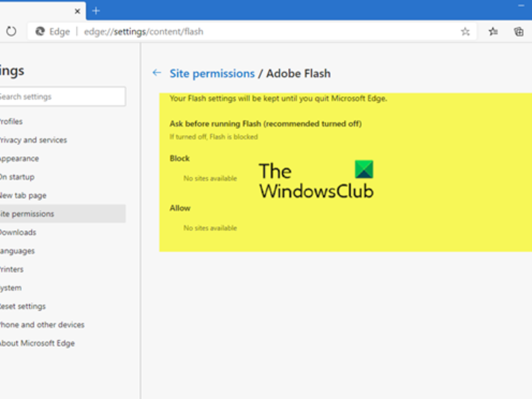Click the Block heading
Image resolution: width=532 pixels, height=399 pixels.
tap(180, 158)
